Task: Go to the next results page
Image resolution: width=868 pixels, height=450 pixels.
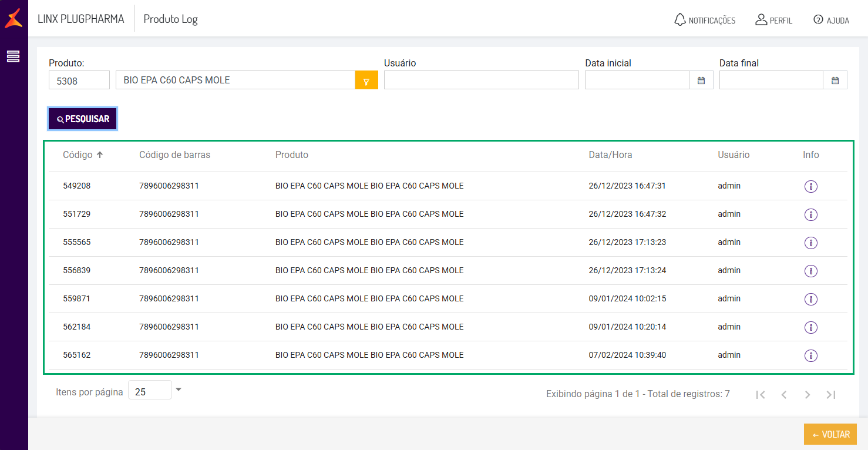Action: [x=808, y=395]
